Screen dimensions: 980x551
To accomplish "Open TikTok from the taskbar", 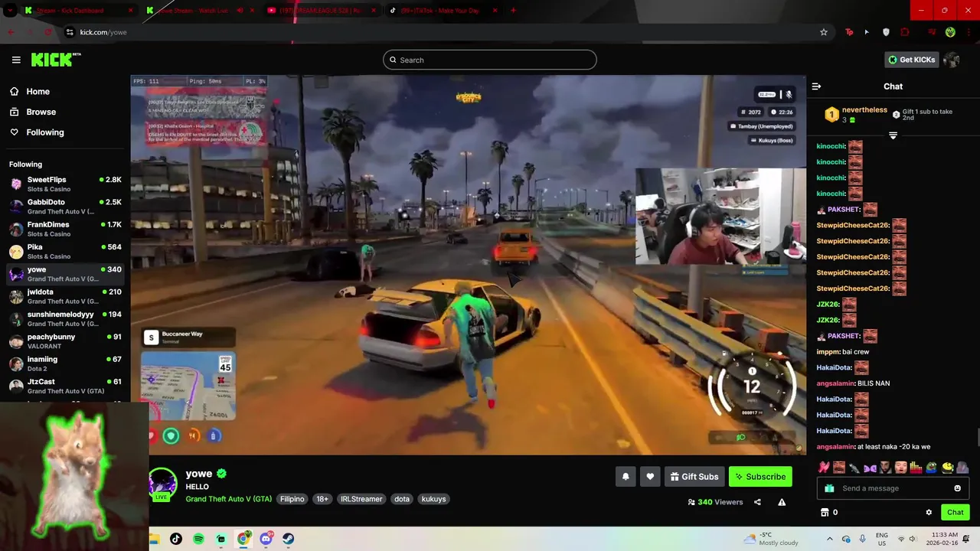I will pos(176,539).
